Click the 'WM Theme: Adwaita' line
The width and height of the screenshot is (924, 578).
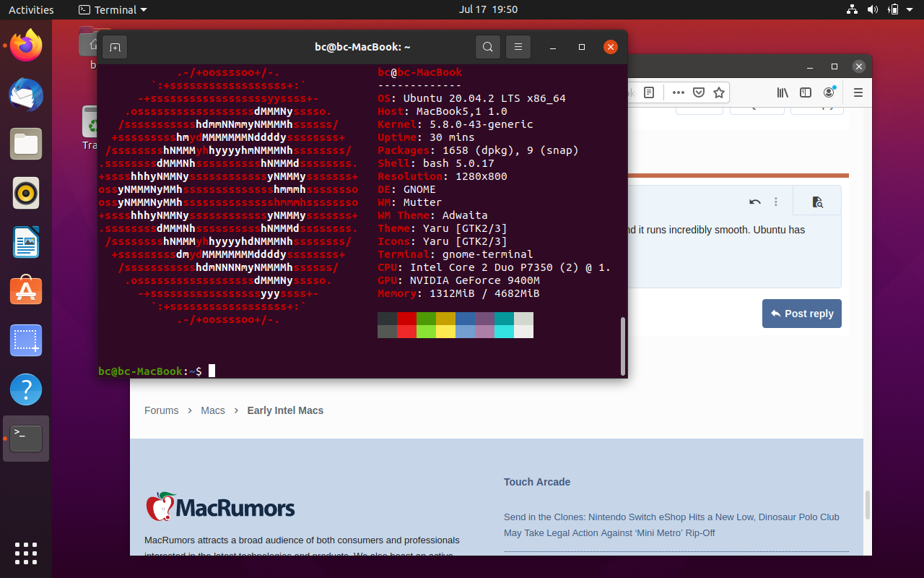coord(432,215)
